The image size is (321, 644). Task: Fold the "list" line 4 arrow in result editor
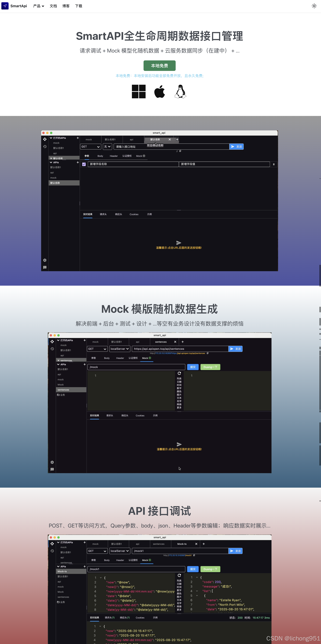197,591
